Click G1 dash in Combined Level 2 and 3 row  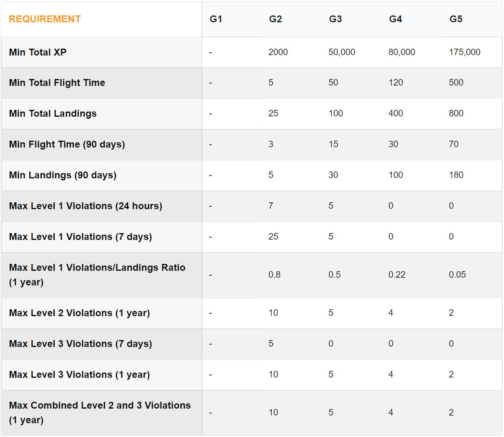[x=210, y=413]
